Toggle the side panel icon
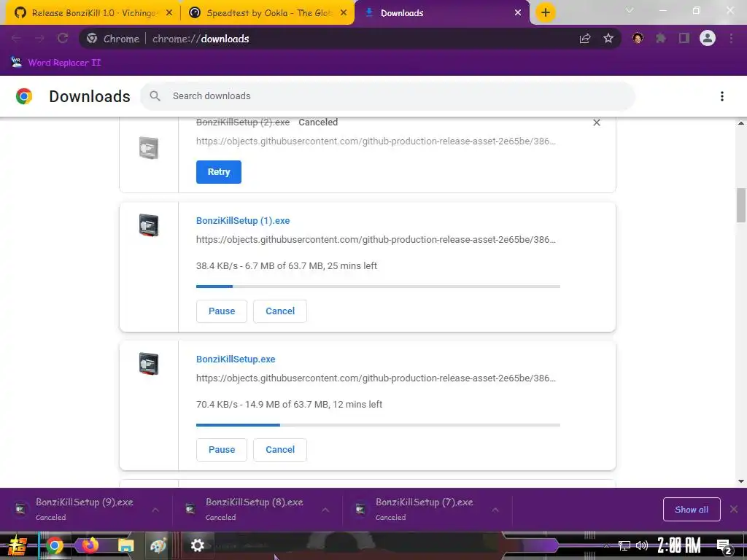747x560 pixels. pos(684,39)
